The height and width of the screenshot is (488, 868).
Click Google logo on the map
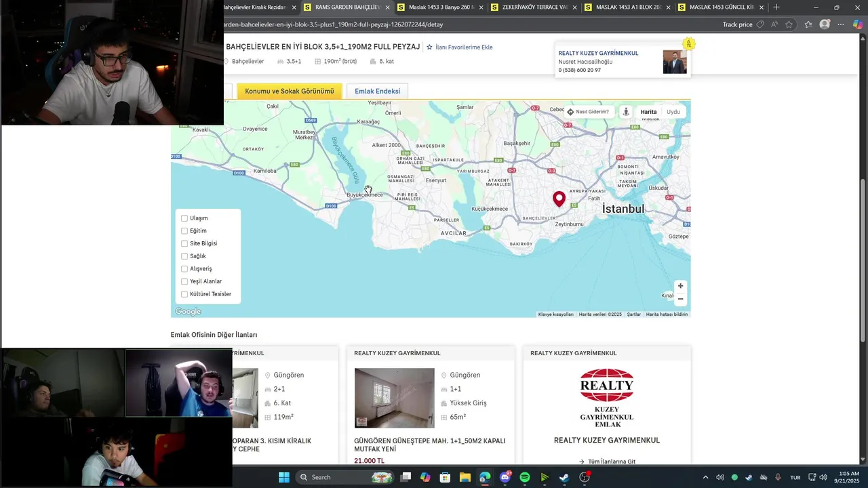coord(188,312)
